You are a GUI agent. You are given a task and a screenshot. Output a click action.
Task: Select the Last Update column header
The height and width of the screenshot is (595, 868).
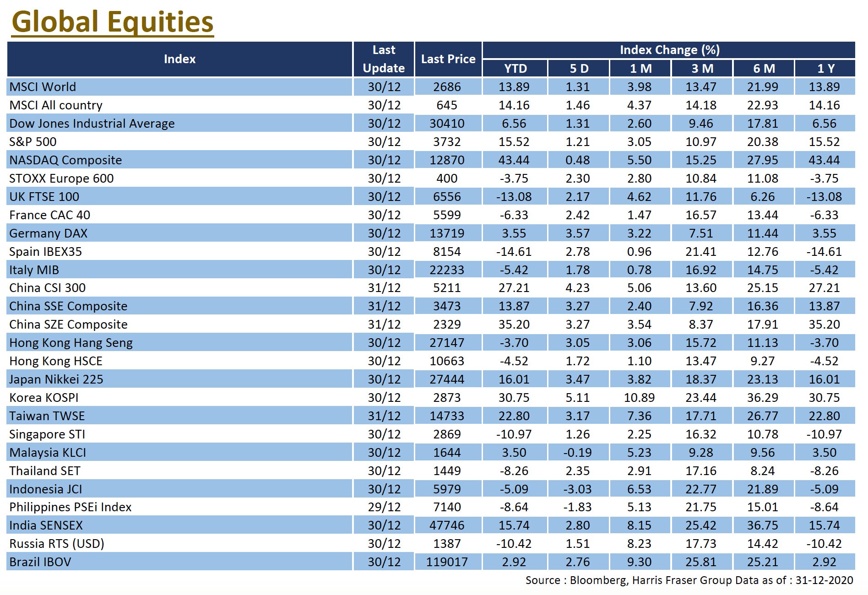tap(384, 59)
